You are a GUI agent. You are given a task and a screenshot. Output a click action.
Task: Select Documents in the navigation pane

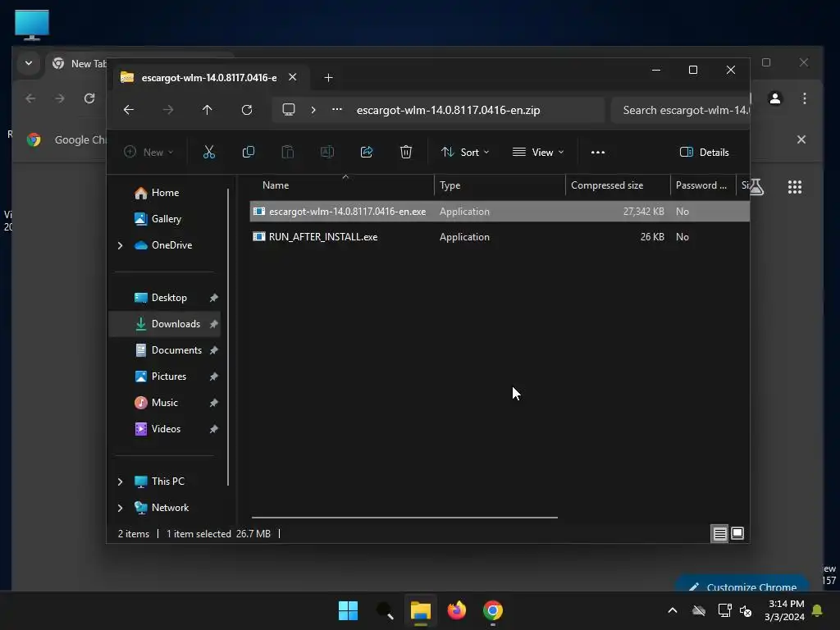click(164, 350)
